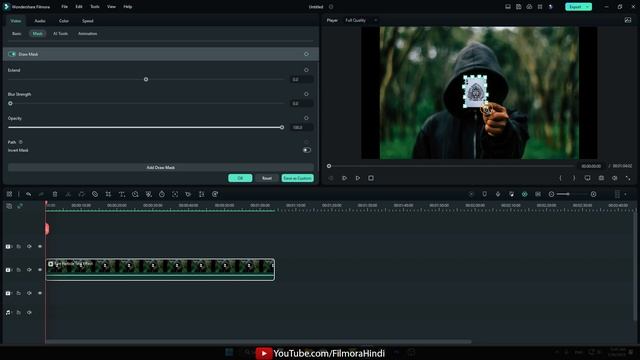Select the crop tool in the timeline toolbar
This screenshot has width=640, height=360.
click(108, 194)
